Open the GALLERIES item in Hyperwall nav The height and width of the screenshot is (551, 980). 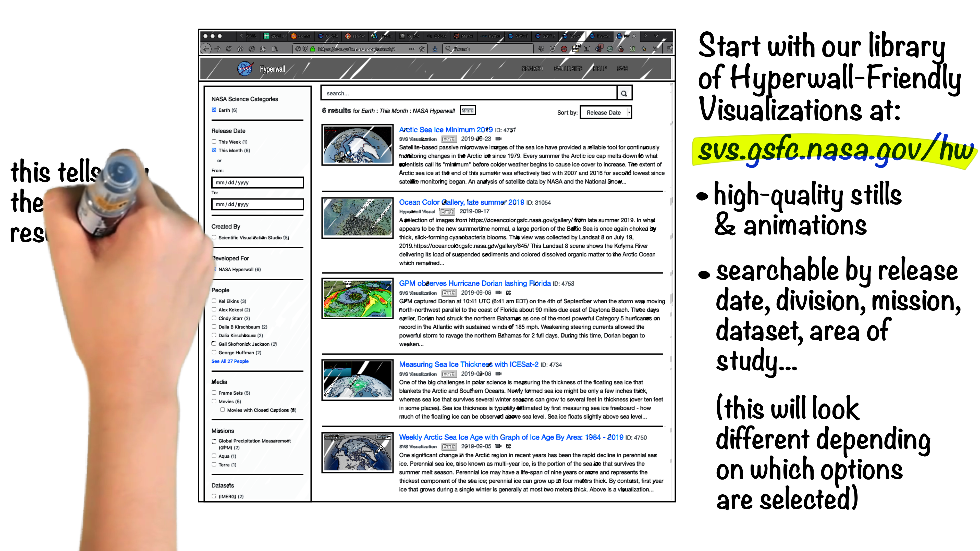tap(568, 68)
